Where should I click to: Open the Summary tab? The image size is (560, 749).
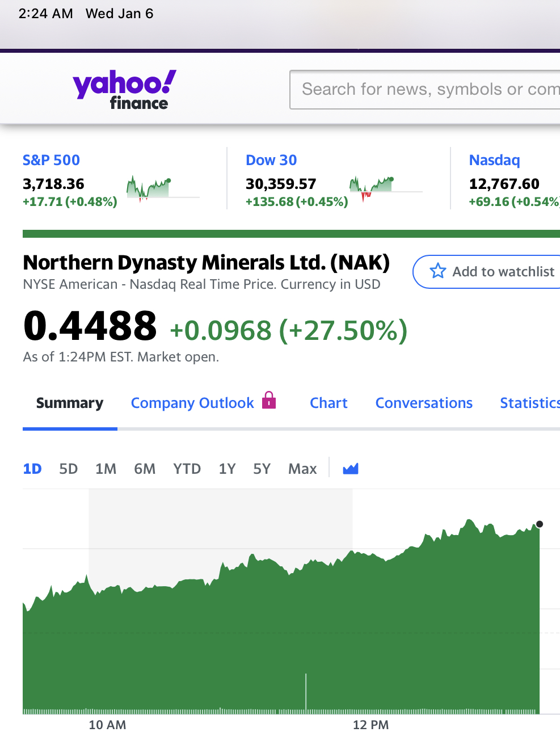pyautogui.click(x=70, y=403)
